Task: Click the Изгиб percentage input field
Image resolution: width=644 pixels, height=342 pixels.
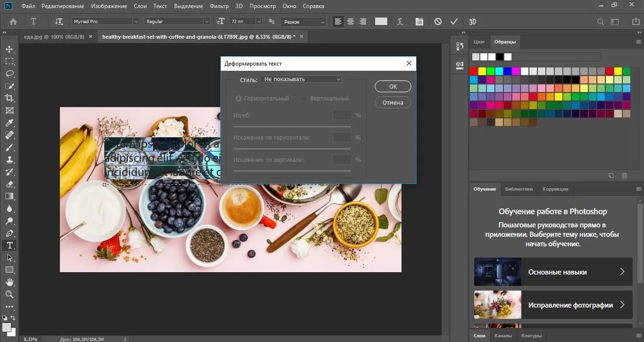Action: tap(342, 116)
